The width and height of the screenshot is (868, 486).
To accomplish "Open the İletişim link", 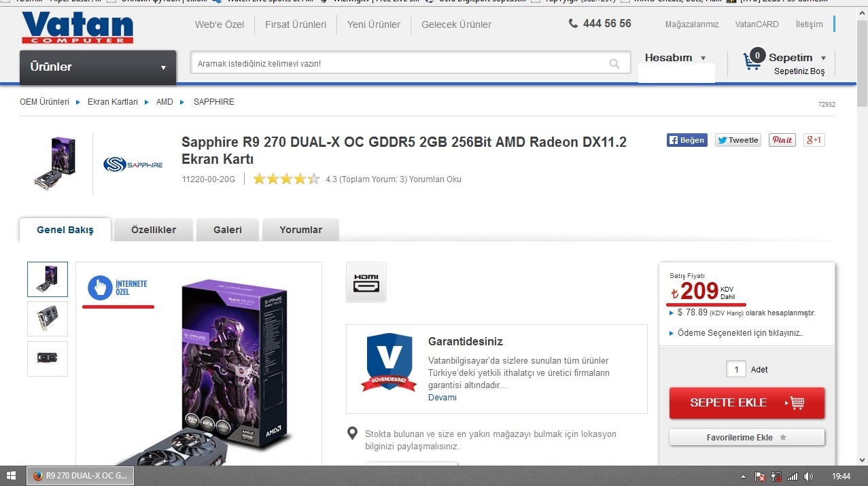I will [x=809, y=24].
